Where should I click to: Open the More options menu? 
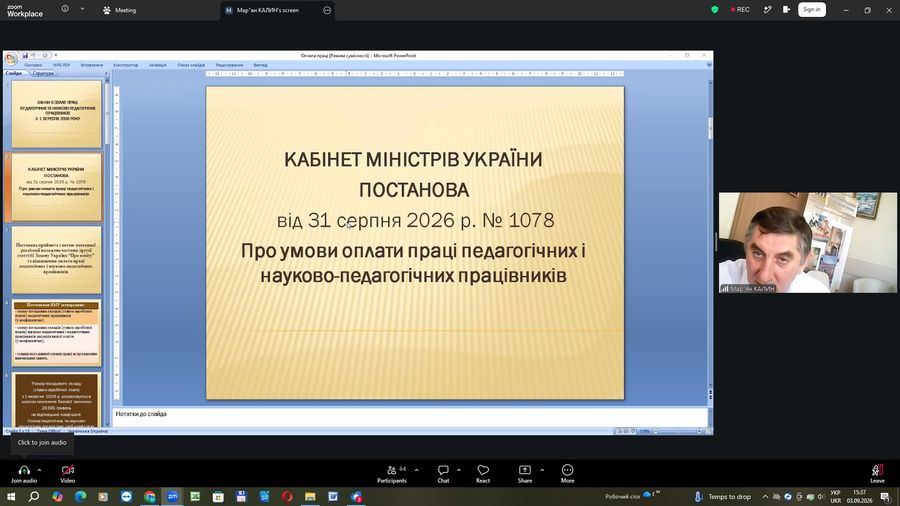pos(567,474)
